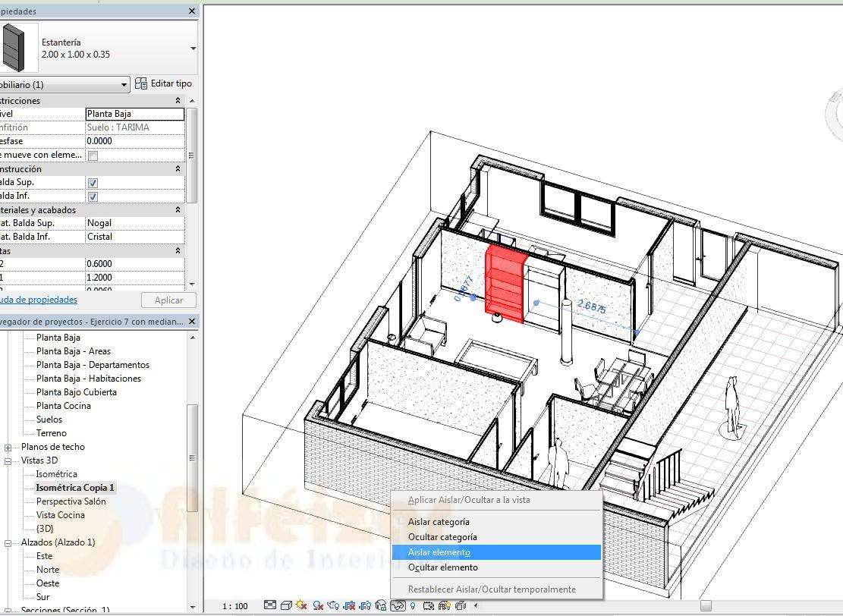This screenshot has height=616, width=843.
Task: Click the Editar tipo button
Action: 164,84
